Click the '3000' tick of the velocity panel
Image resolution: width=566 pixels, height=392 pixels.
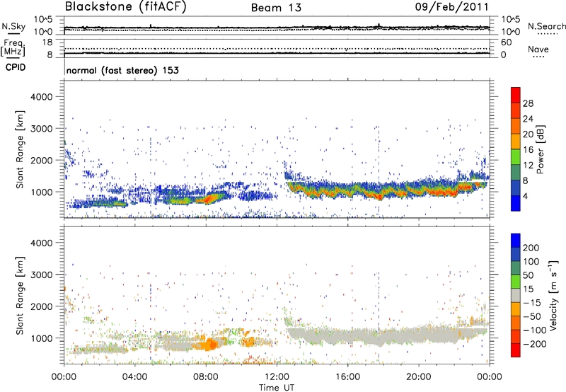pyautogui.click(x=42, y=275)
